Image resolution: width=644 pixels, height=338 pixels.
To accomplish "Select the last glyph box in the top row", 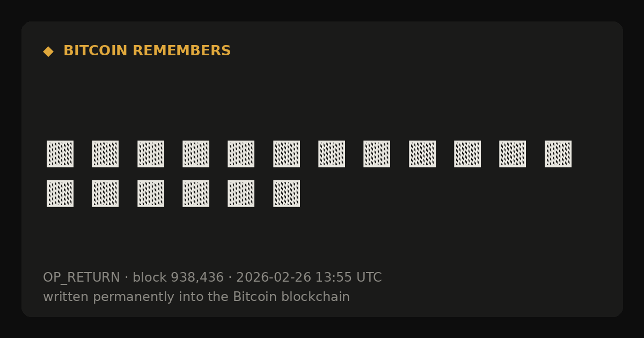I will click(x=558, y=154).
